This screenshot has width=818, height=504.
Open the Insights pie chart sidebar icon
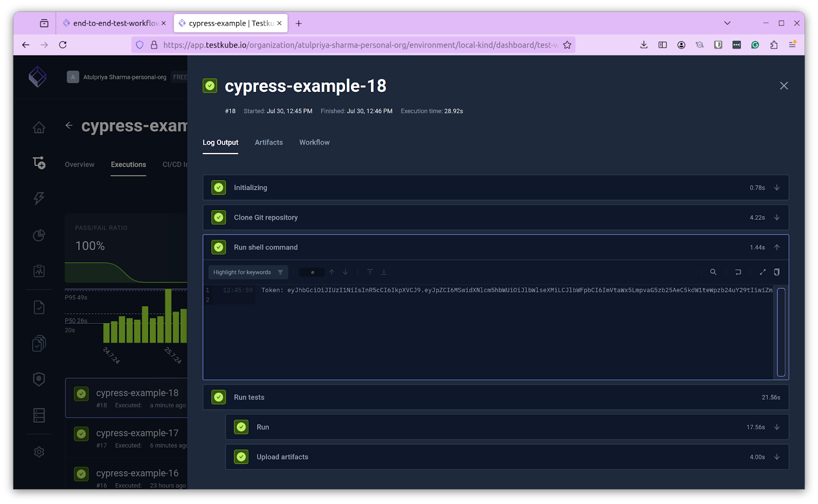coord(39,235)
